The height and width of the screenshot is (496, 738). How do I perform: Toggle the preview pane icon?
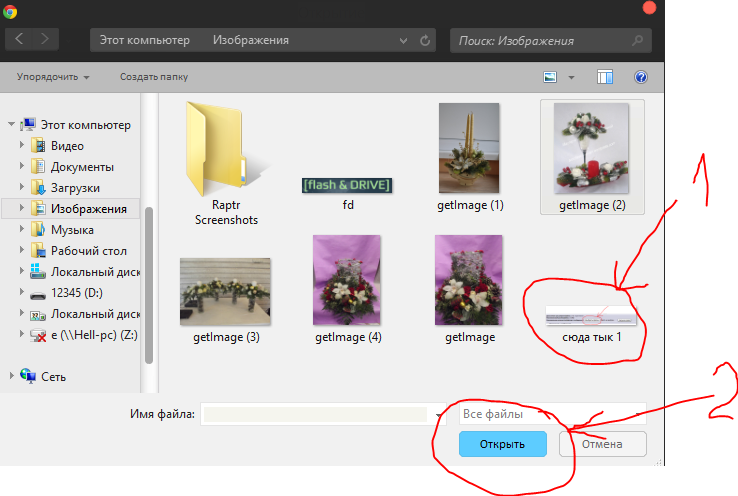[x=605, y=77]
